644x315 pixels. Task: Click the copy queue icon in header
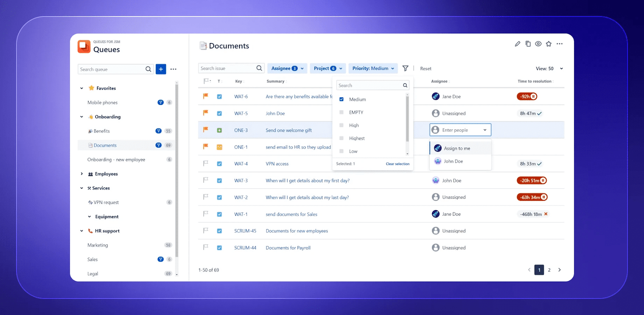pyautogui.click(x=528, y=44)
